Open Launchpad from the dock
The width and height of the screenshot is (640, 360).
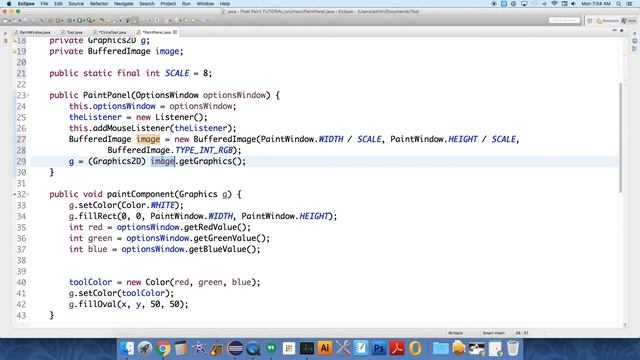(x=144, y=348)
